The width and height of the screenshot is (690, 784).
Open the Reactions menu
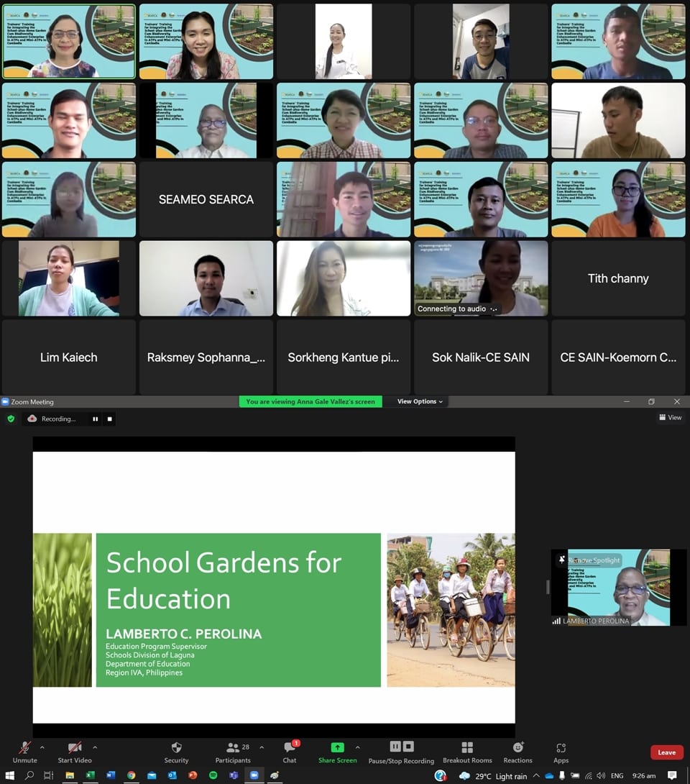[517, 752]
